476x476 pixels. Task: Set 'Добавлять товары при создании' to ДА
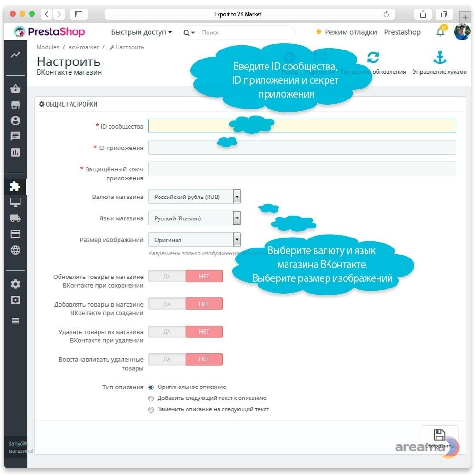pos(167,304)
